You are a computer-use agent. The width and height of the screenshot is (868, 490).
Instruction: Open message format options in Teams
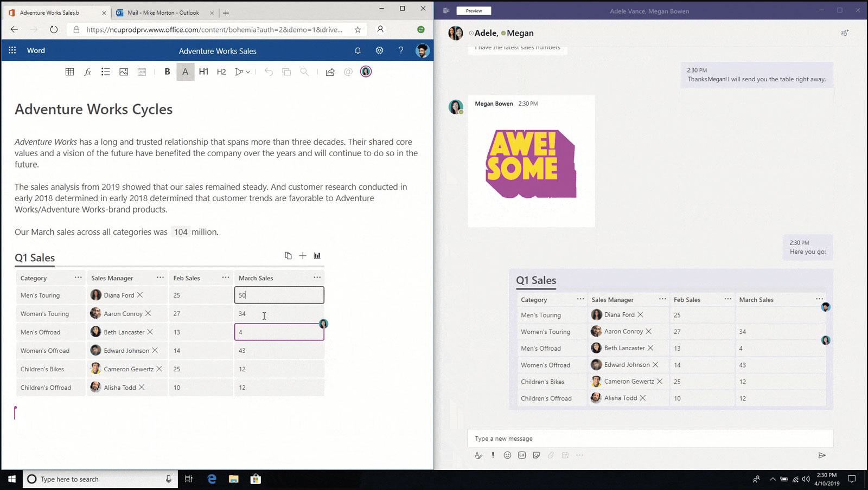pos(478,455)
